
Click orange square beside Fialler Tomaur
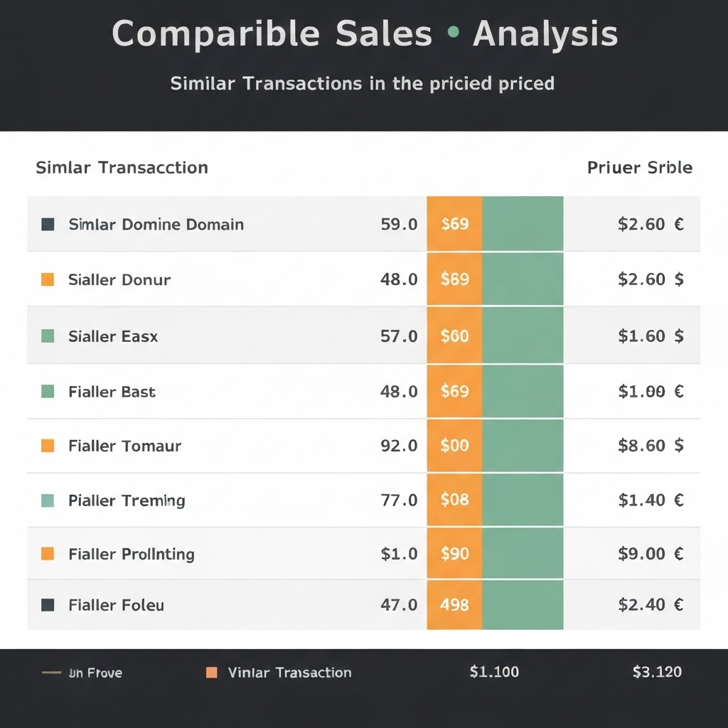tap(48, 446)
